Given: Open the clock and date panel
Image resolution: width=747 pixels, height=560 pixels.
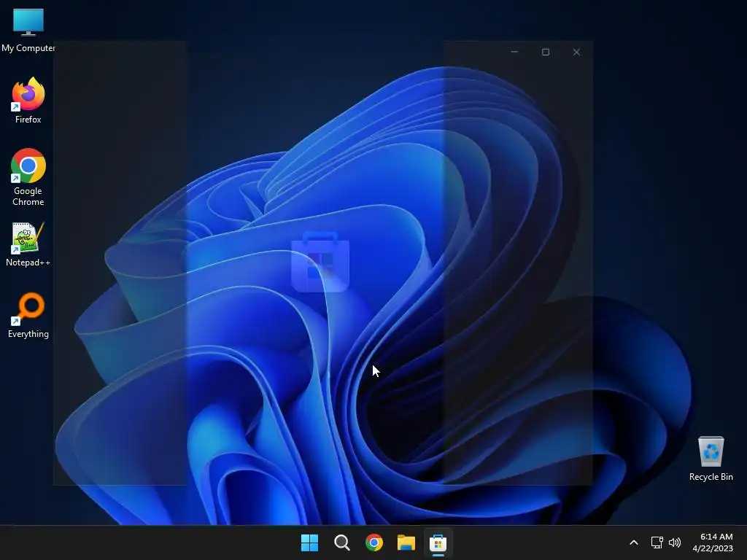Looking at the screenshot, I should [713, 542].
